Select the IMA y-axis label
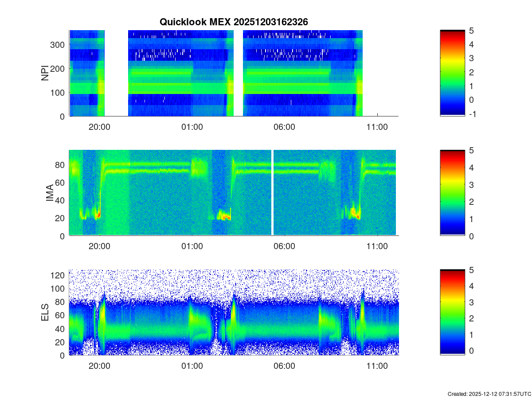The width and height of the screenshot is (532, 399). coord(50,193)
